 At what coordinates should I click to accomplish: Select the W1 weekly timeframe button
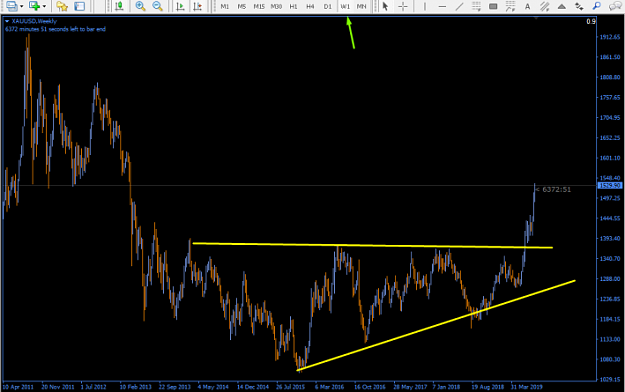[x=345, y=6]
